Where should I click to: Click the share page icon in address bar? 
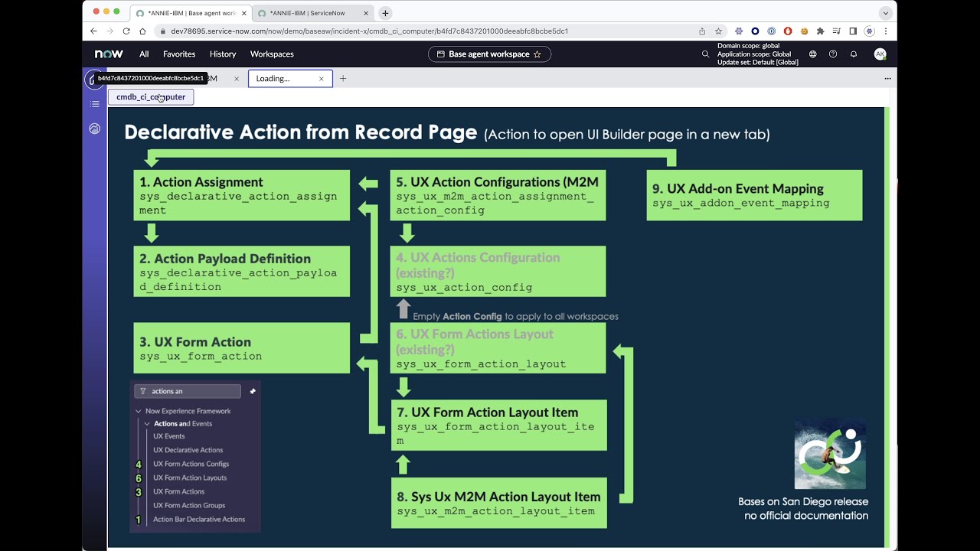click(702, 31)
